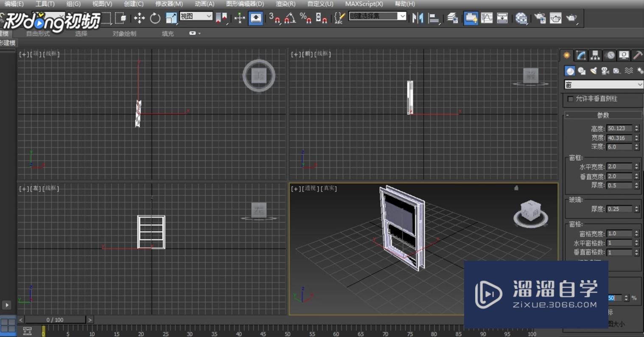Select the Rotate tool

[x=155, y=18]
